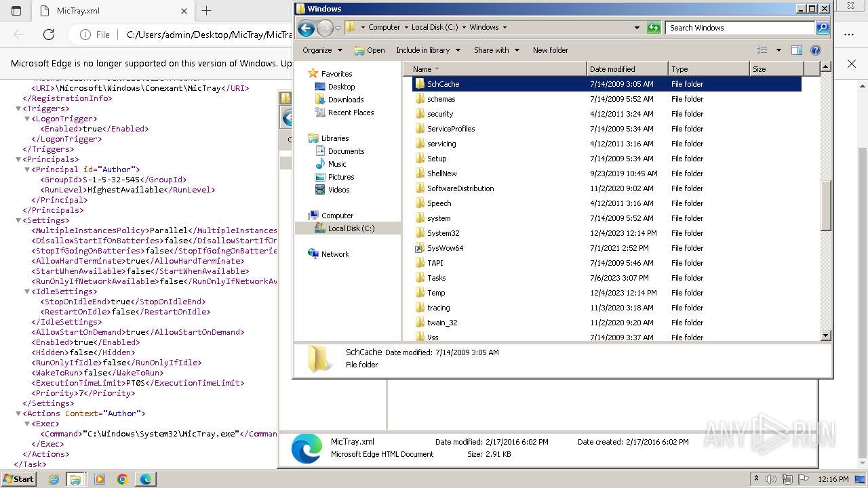Expand the Computer breadcrumb arrow
The width and height of the screenshot is (868, 488).
(406, 28)
